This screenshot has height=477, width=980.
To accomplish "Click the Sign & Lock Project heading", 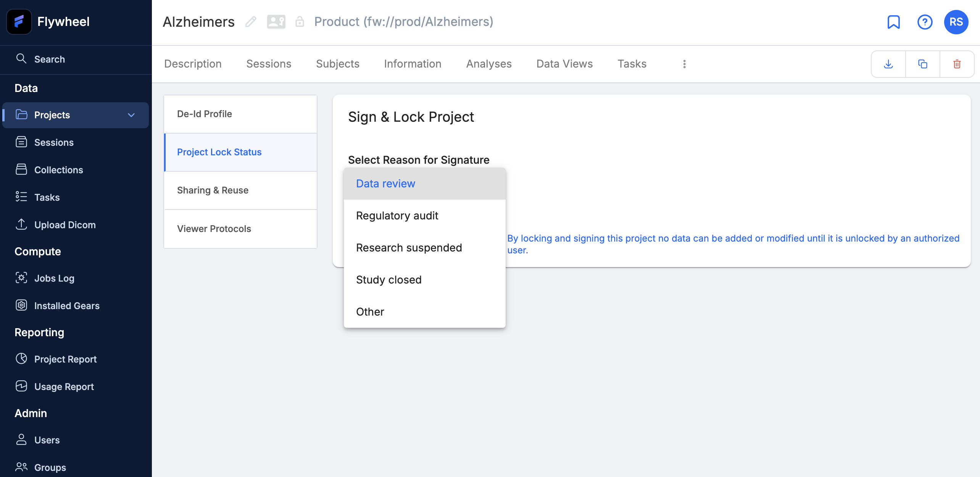I will point(411,117).
